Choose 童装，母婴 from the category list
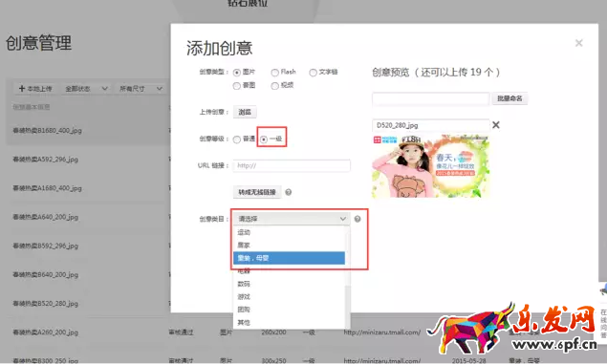This screenshot has height=364, width=607. point(289,258)
